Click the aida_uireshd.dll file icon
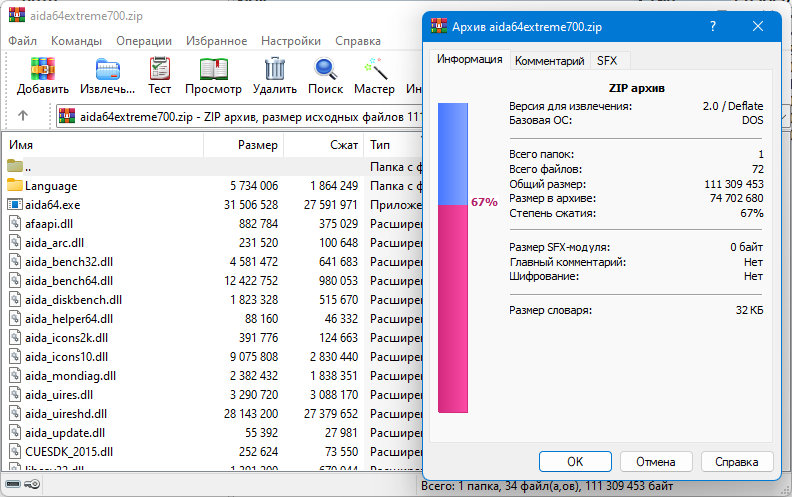Image resolution: width=792 pixels, height=497 pixels. (x=15, y=414)
